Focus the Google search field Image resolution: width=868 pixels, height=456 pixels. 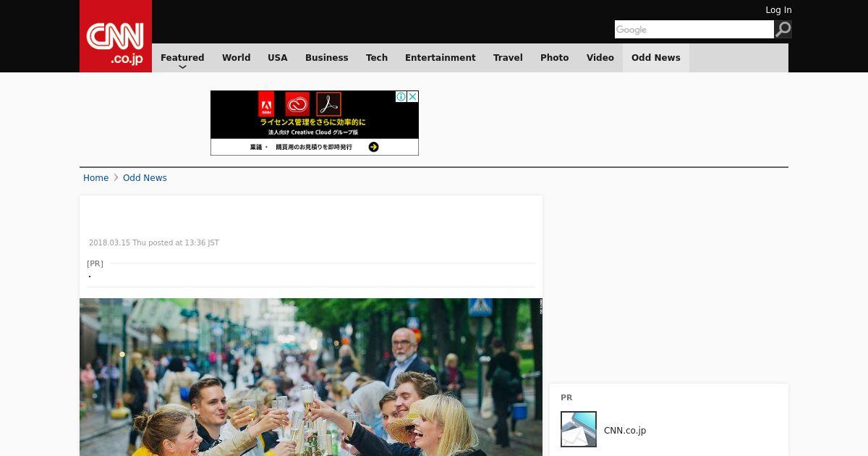point(694,29)
